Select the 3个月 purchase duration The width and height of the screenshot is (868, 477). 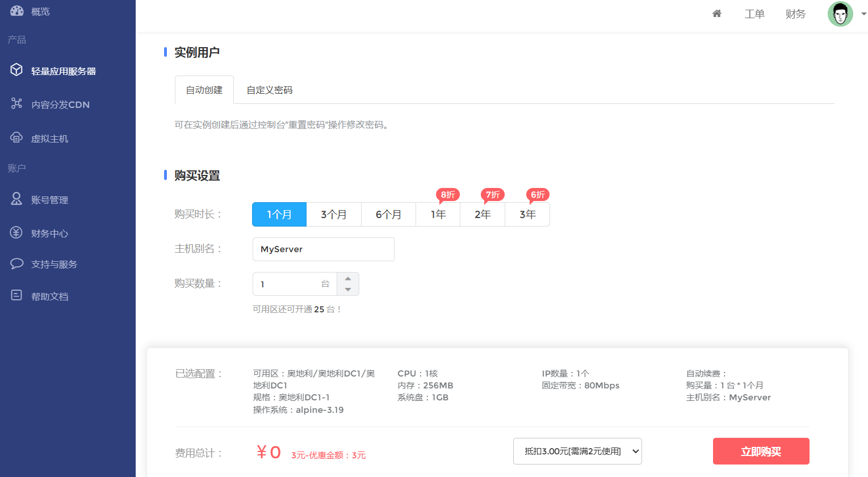click(x=334, y=214)
